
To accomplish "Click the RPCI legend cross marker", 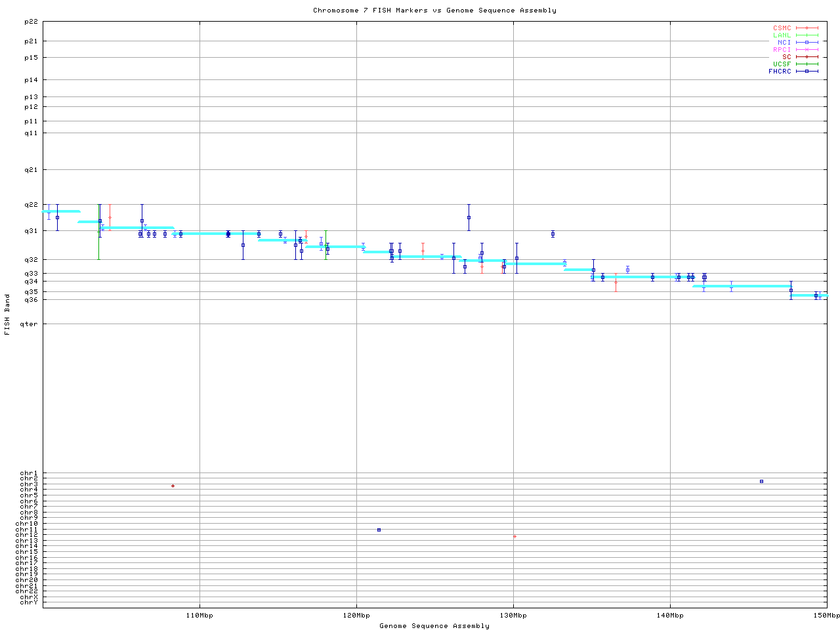I will point(807,49).
